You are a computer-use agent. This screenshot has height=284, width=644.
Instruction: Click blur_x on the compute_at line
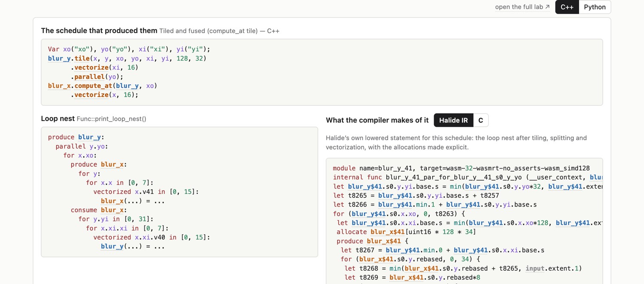coord(59,86)
